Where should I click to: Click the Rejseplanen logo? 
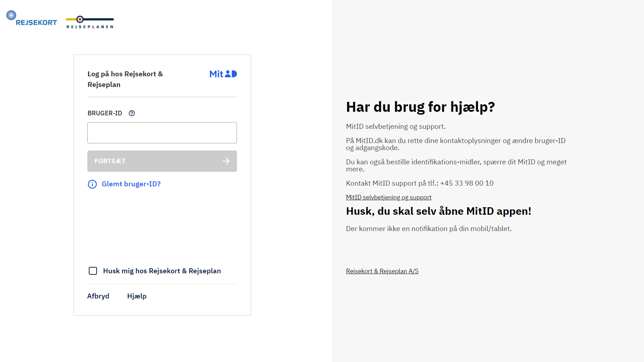tap(90, 22)
